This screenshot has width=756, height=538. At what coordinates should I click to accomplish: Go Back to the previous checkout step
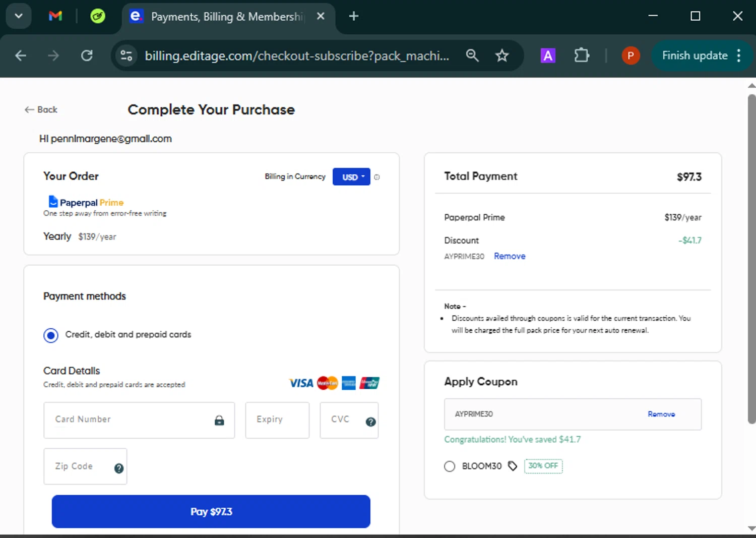[41, 109]
